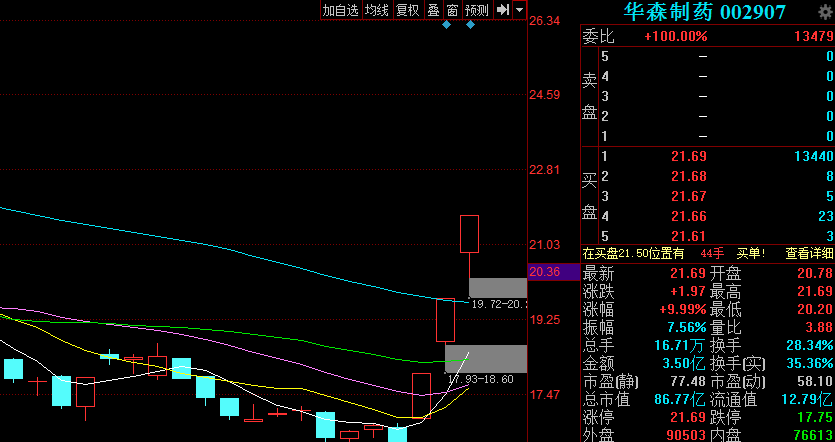Image resolution: width=835 pixels, height=442 pixels.
Task: Click the 华森制药 002907 stock title
Action: pyautogui.click(x=704, y=12)
